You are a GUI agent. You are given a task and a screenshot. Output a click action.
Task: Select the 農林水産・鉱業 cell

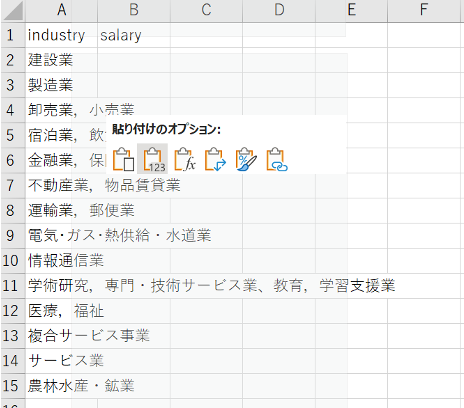tap(61, 386)
